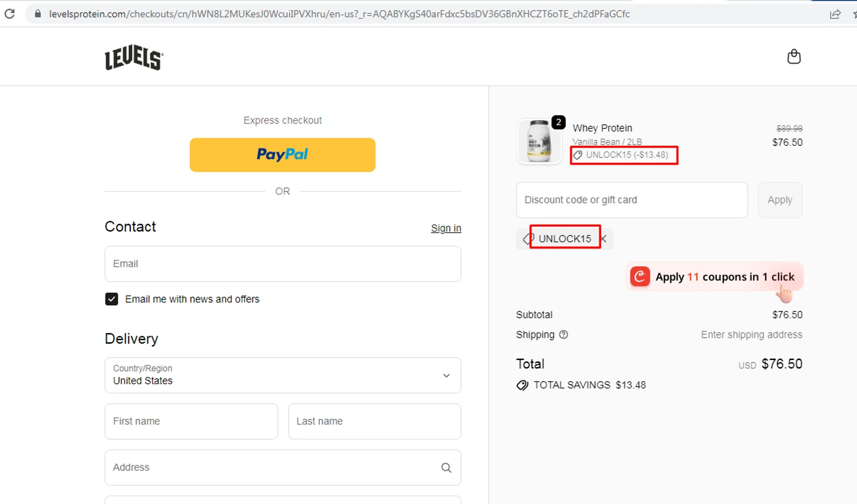Click the TOTAL SAVINGS $13.48 text
Viewport: 857px width, 504px height.
[590, 385]
